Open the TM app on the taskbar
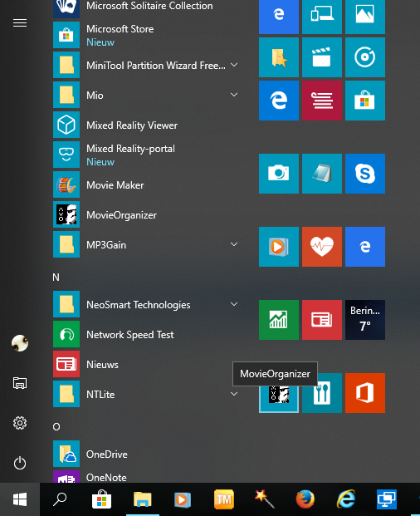Image resolution: width=420 pixels, height=516 pixels. coord(224,499)
